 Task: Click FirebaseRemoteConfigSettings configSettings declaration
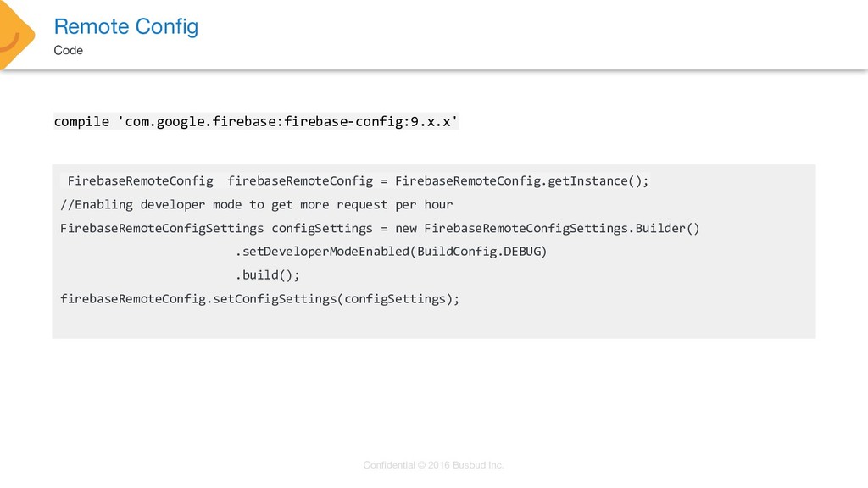coord(216,229)
